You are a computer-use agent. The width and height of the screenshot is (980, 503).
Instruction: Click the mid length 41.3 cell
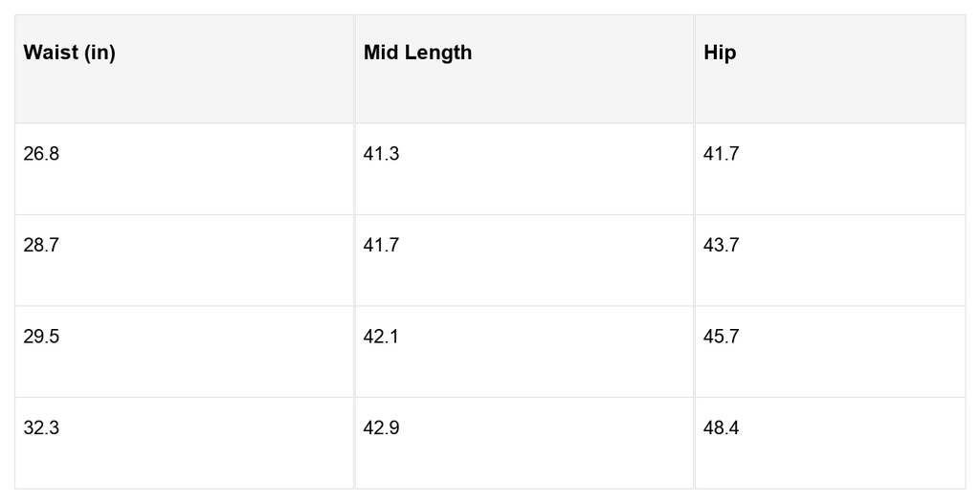[x=524, y=168]
